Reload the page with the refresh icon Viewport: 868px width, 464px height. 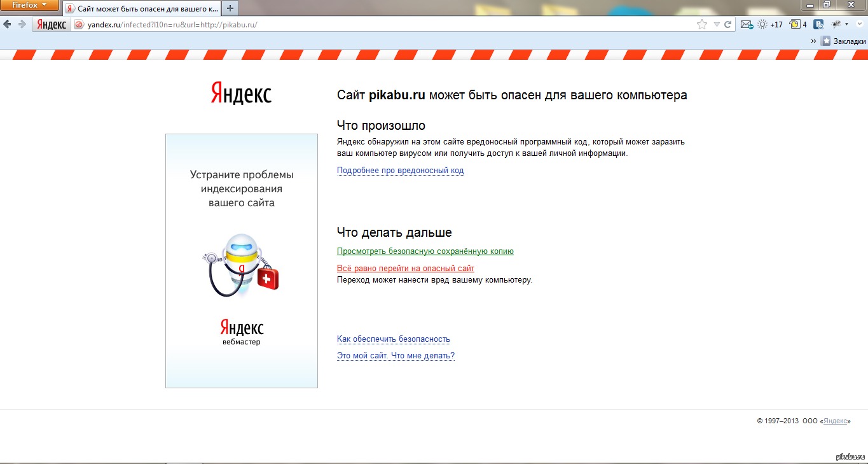(727, 24)
